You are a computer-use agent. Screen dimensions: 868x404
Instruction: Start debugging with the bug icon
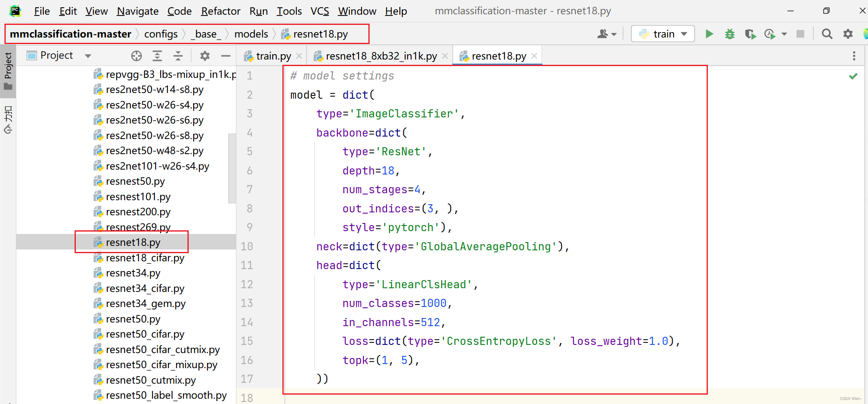(729, 34)
